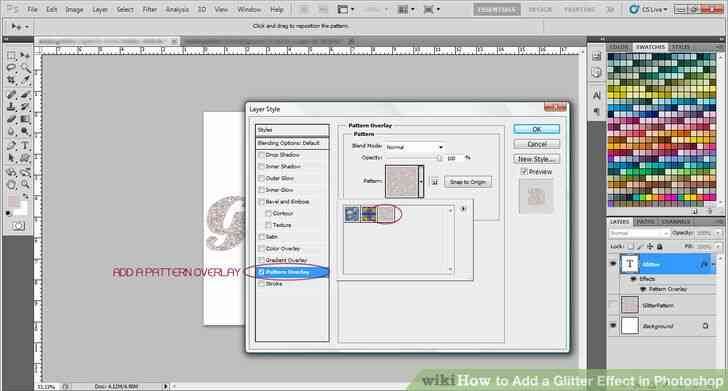728x391 pixels.
Task: Hide the Background layer via eye icon
Action: point(613,326)
